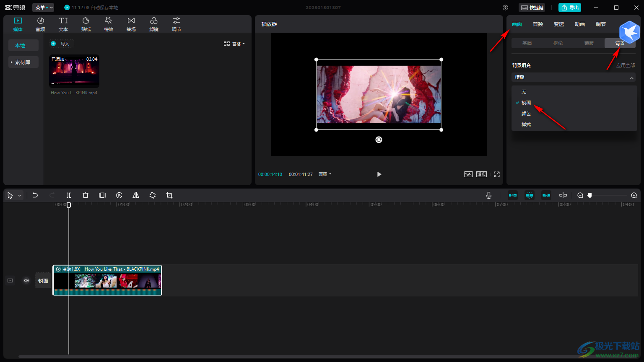
Task: Open the Audio (音频) tool tab
Action: coord(40,24)
